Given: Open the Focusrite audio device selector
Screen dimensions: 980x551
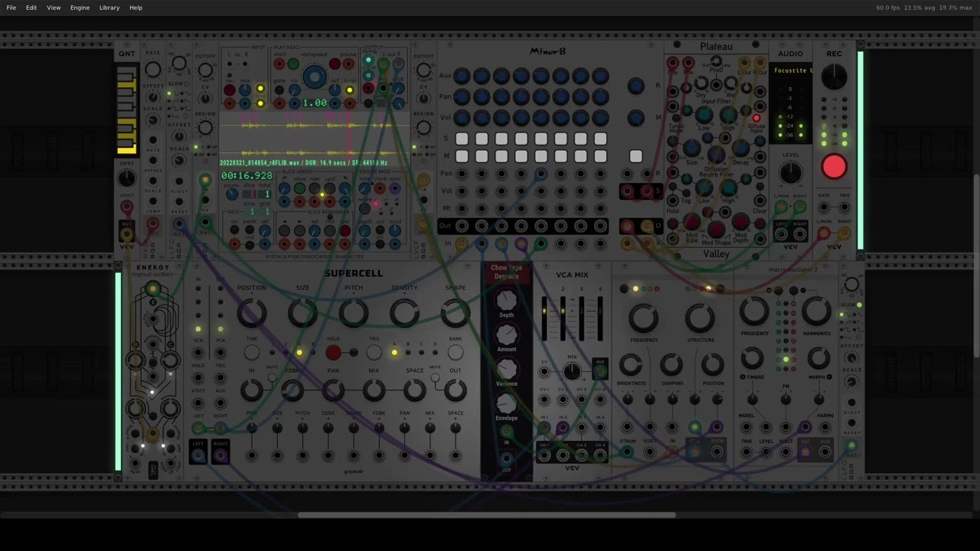Looking at the screenshot, I should 792,70.
